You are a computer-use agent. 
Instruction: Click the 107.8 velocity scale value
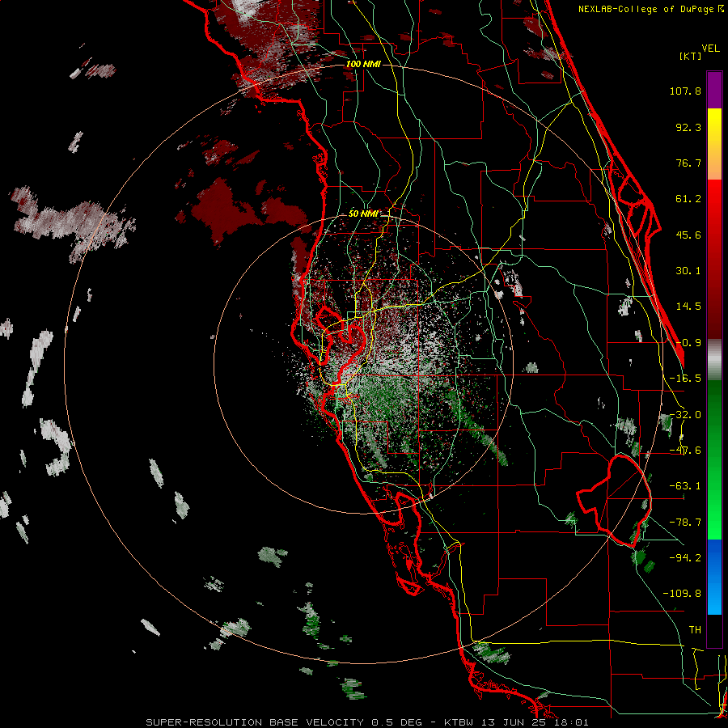coord(685,91)
